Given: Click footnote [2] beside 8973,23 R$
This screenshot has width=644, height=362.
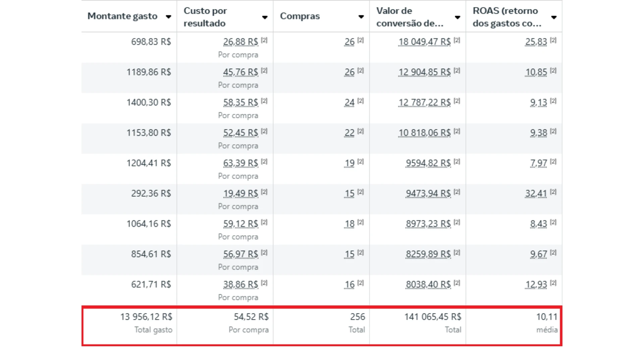Looking at the screenshot, I should 457,222.
